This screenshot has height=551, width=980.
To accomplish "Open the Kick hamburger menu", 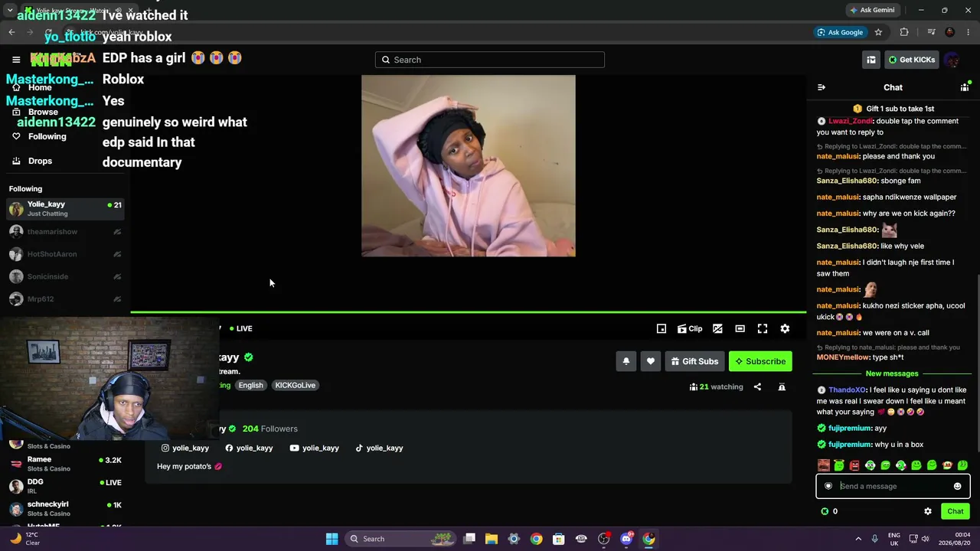I will tap(16, 60).
